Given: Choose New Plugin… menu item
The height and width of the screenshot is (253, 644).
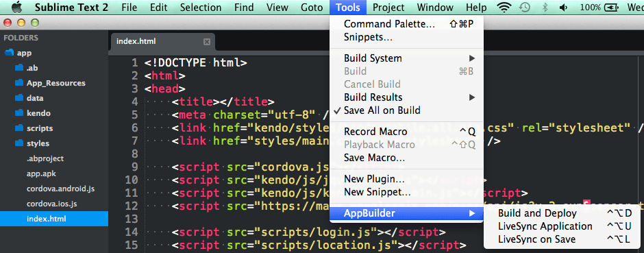Looking at the screenshot, I should (x=406, y=179).
